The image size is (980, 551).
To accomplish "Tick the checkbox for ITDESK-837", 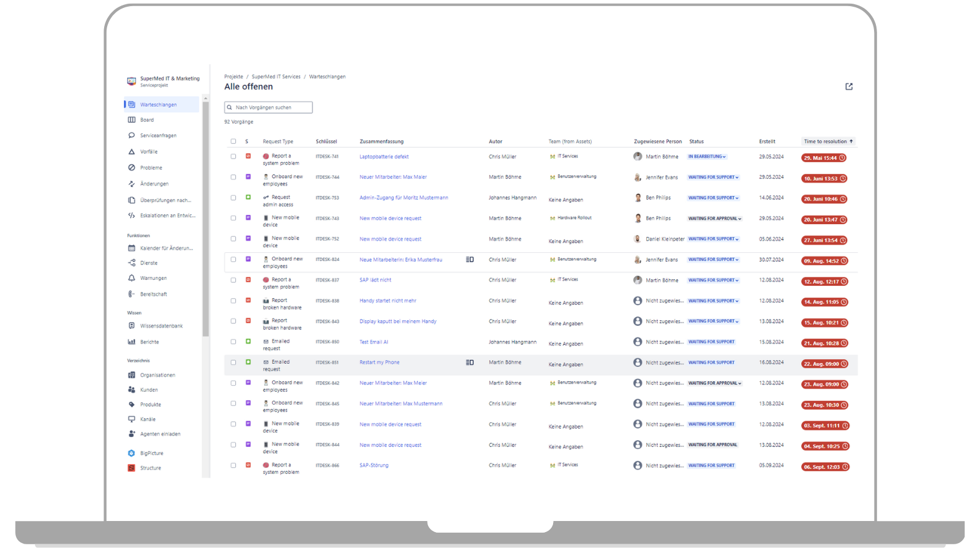I will [x=233, y=280].
